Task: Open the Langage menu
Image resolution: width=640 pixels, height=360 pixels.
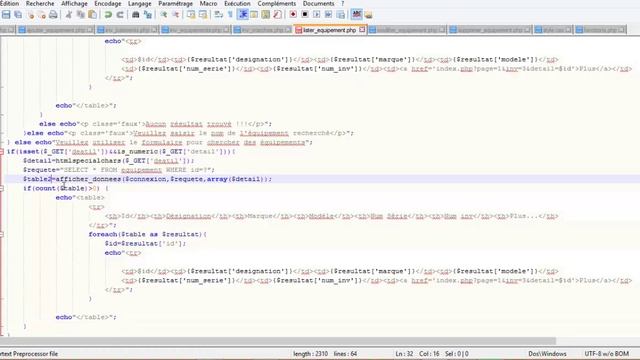Action: (x=140, y=3)
